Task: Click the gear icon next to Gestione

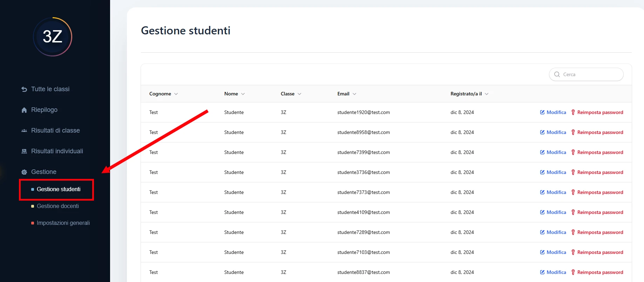Action: pos(24,172)
